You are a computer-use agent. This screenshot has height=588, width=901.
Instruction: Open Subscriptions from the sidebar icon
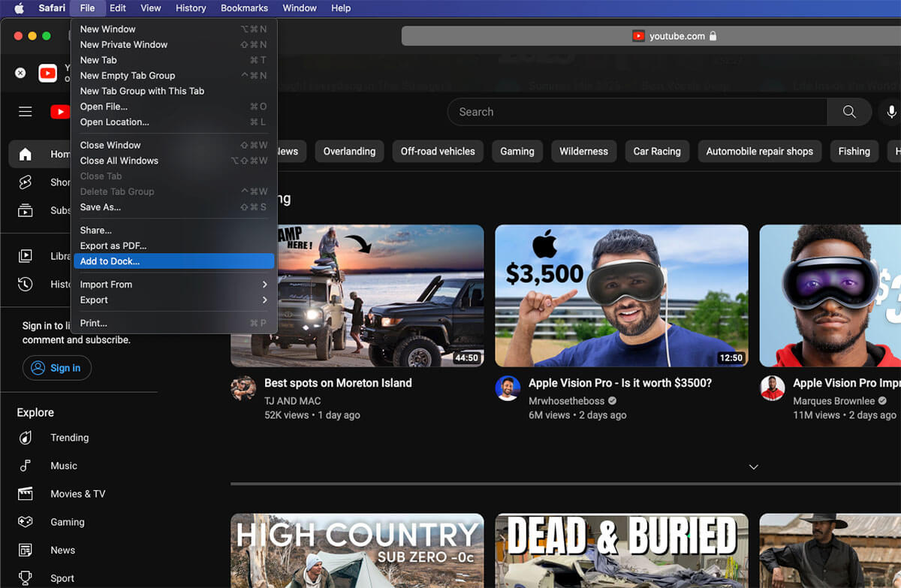coord(25,210)
